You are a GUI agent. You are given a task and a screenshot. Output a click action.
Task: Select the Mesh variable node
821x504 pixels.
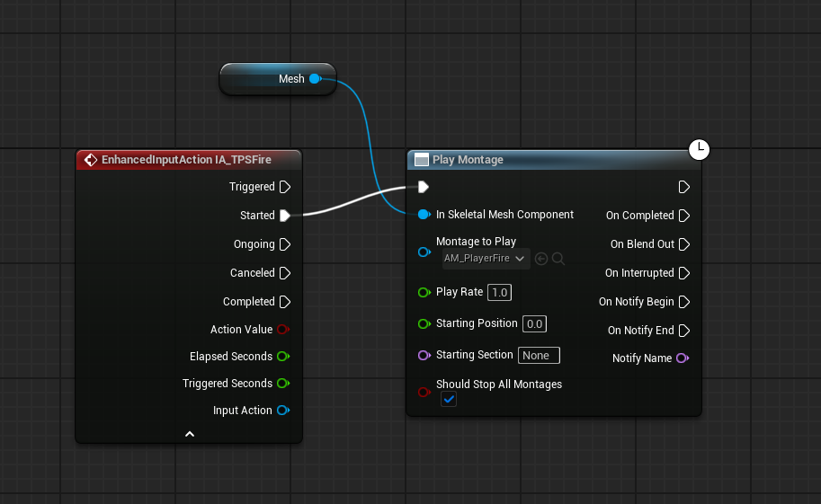pyautogui.click(x=278, y=79)
